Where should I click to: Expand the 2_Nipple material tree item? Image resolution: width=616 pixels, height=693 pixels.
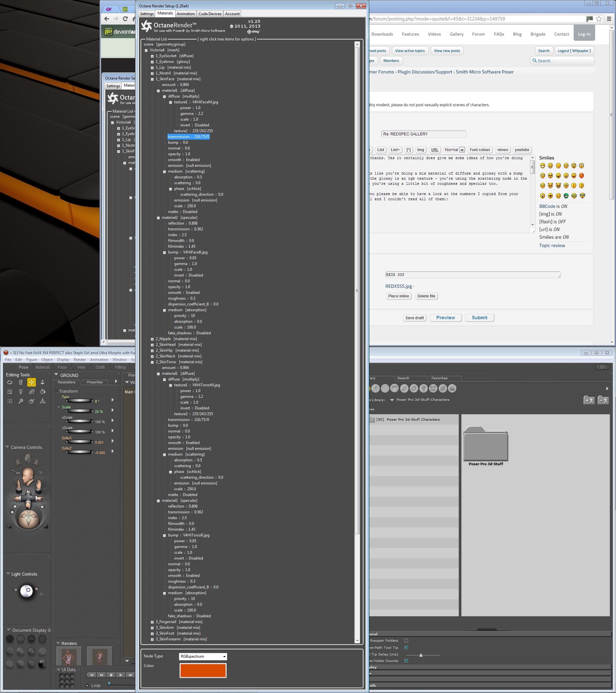click(152, 339)
